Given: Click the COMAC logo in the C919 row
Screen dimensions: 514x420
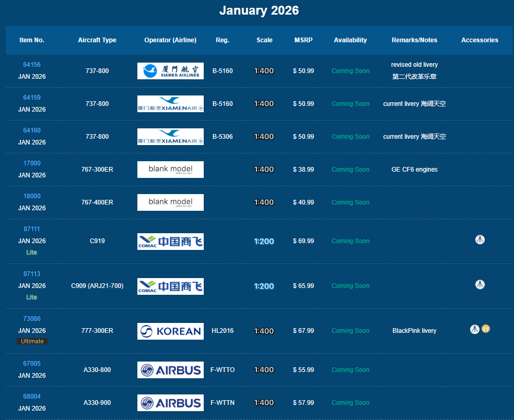Looking at the screenshot, I should 170,242.
